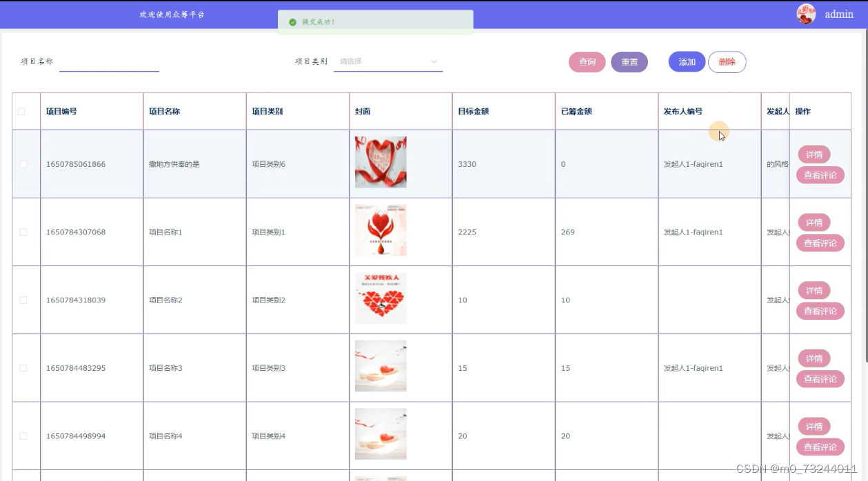Image resolution: width=868 pixels, height=481 pixels.
Task: Click 查看评论 for the 项目名称2 row
Action: (820, 311)
